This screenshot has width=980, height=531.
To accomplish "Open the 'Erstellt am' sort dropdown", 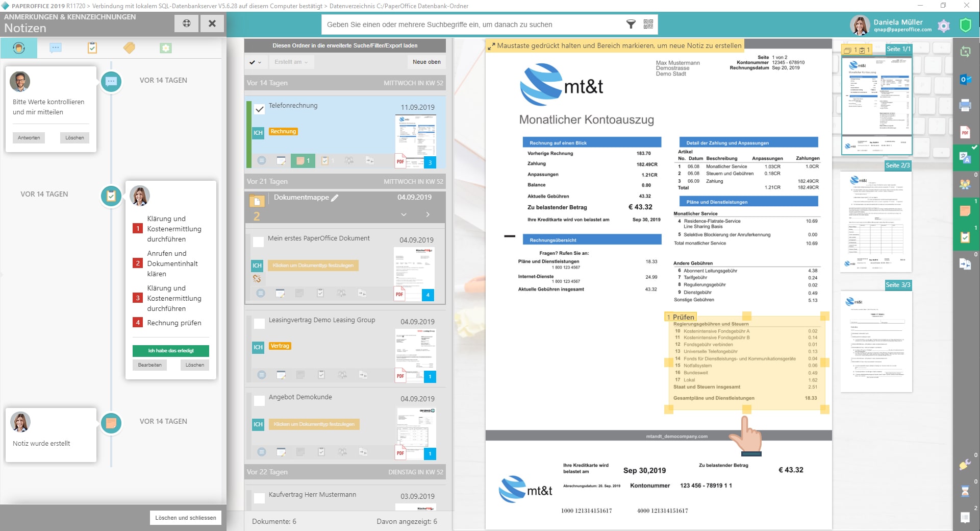I will (291, 62).
